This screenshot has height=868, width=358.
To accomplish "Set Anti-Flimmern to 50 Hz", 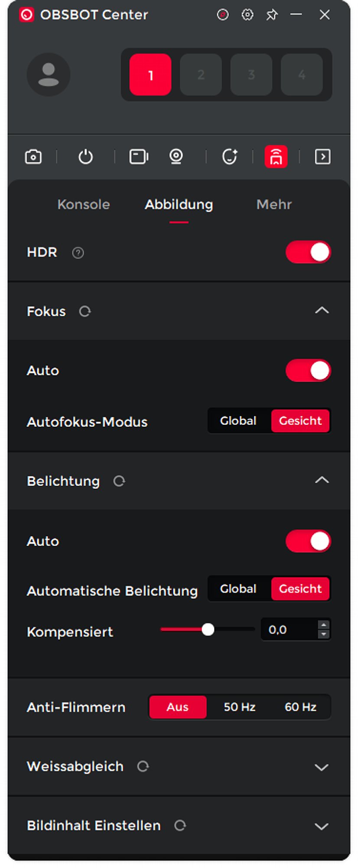I will (x=239, y=707).
